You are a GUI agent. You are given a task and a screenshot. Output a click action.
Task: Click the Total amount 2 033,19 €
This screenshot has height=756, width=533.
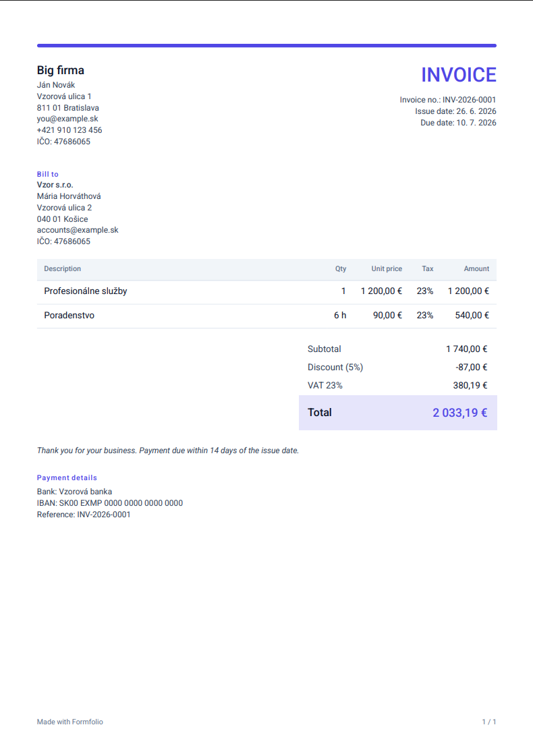(459, 413)
